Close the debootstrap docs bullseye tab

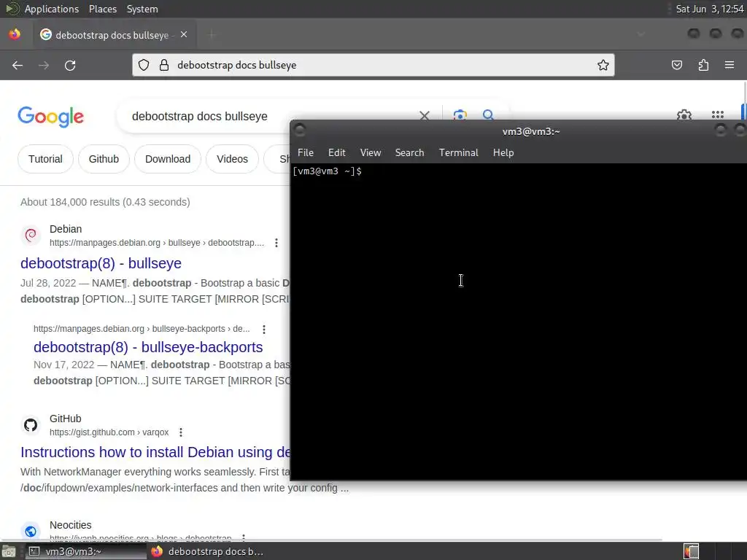(x=184, y=35)
